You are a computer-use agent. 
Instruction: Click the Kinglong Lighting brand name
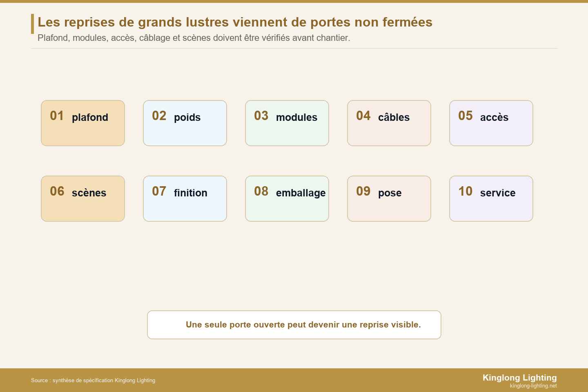(x=519, y=378)
